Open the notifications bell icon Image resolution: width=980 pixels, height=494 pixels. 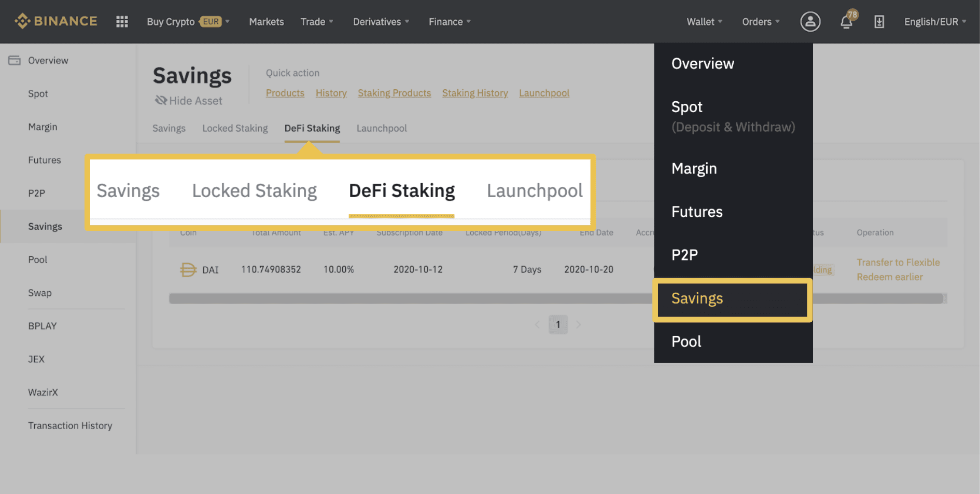847,21
